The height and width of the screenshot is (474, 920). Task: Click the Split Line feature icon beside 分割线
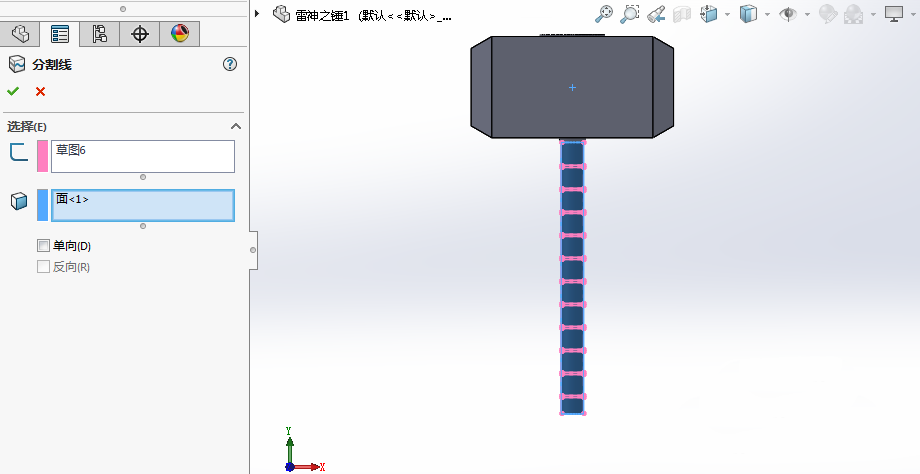point(17,64)
